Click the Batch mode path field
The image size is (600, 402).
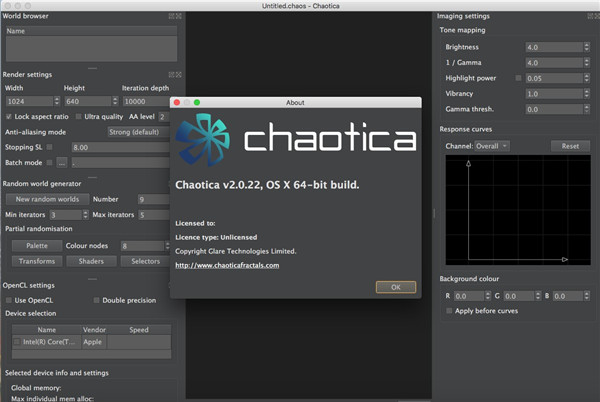pos(121,163)
